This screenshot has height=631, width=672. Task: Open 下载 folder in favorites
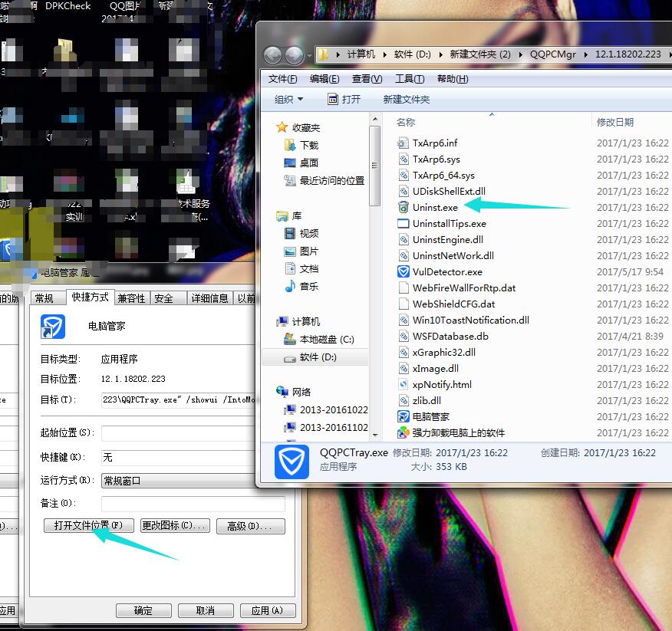click(x=301, y=145)
